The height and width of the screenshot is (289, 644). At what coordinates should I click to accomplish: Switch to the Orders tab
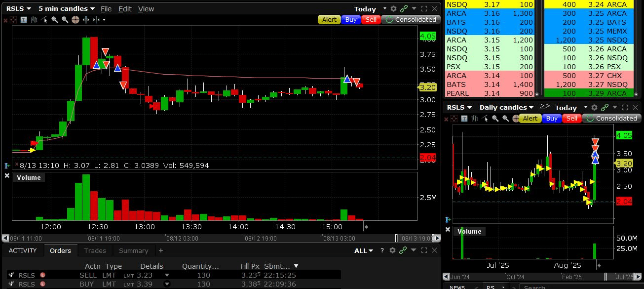point(60,250)
